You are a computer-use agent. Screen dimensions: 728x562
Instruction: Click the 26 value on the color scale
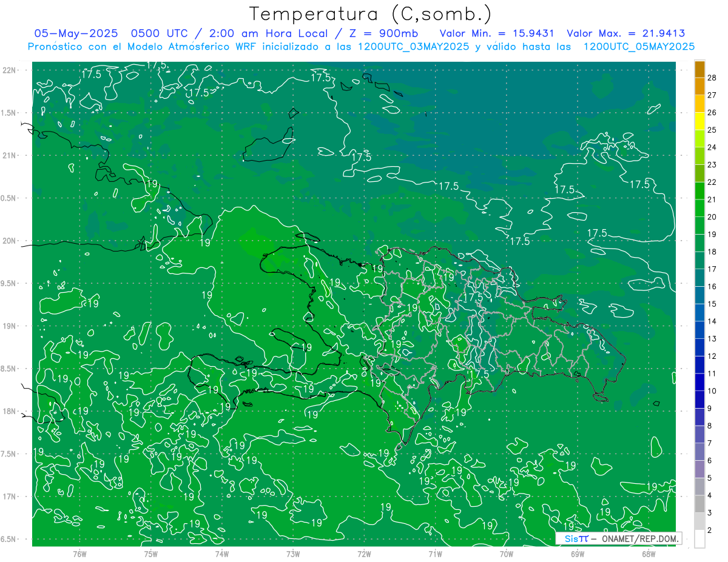(x=712, y=113)
